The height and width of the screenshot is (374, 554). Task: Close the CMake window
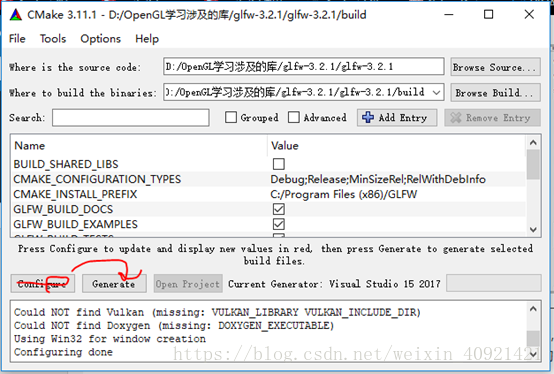[x=529, y=14]
